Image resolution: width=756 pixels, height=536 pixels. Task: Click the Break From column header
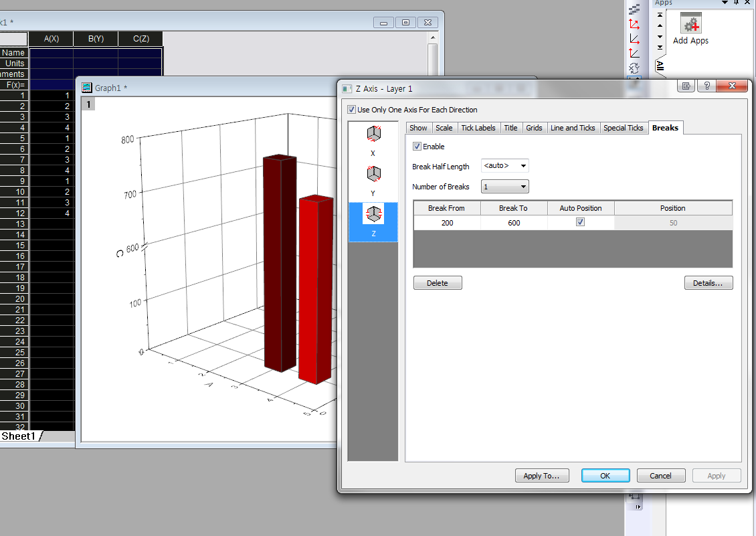coord(446,208)
